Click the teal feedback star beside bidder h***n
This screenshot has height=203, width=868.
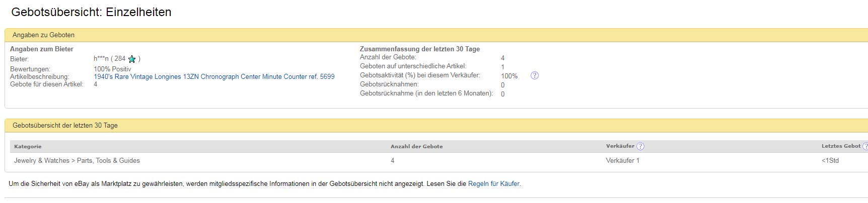tap(132, 59)
